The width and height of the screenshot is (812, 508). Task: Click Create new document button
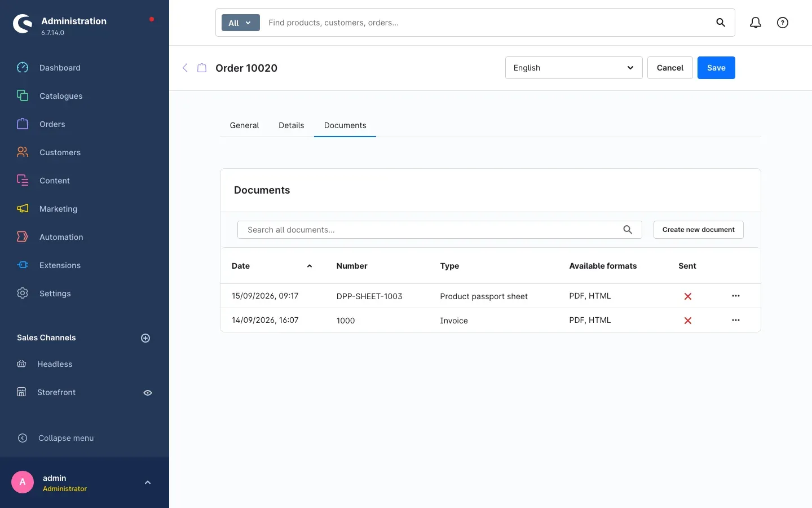pyautogui.click(x=699, y=230)
